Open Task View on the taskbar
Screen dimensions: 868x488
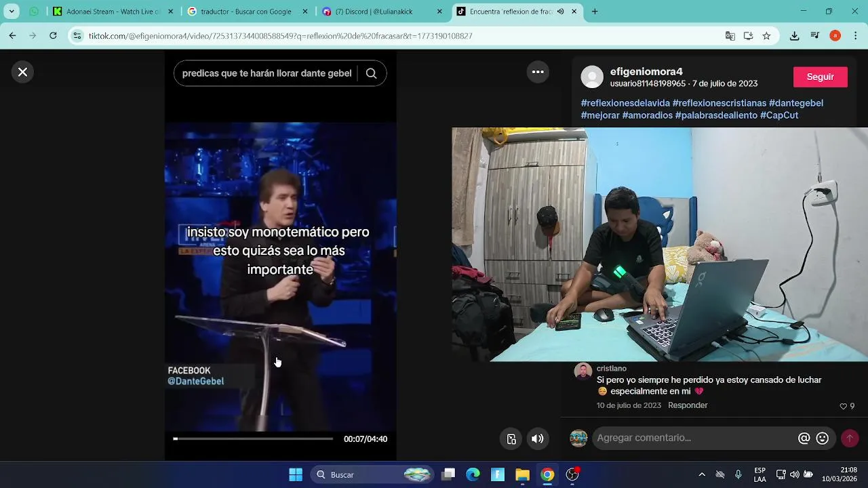click(448, 474)
